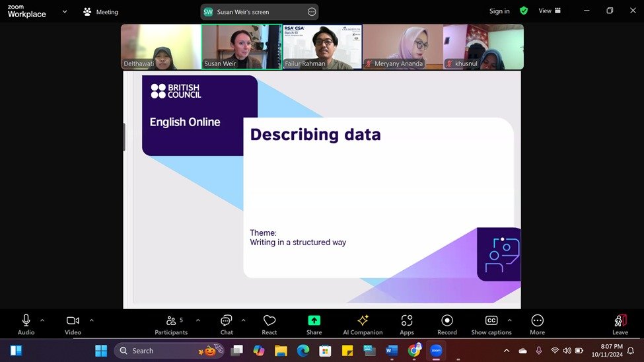Click the microphone tray indicator
644x362 pixels.
(538, 351)
